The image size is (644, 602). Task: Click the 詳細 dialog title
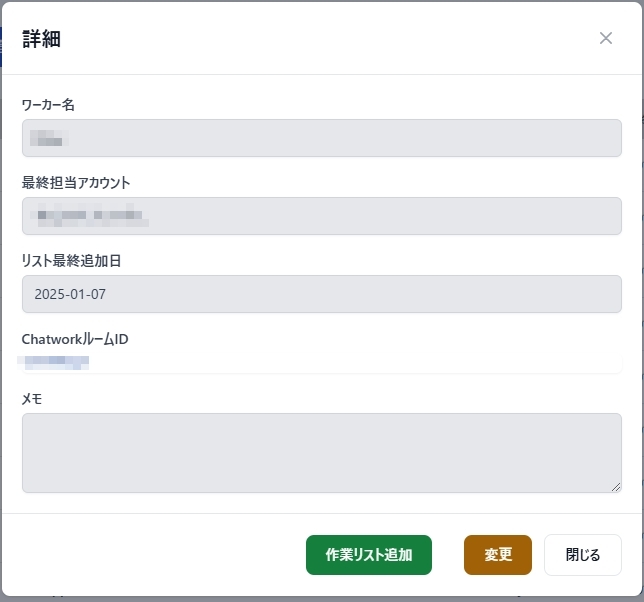click(42, 39)
